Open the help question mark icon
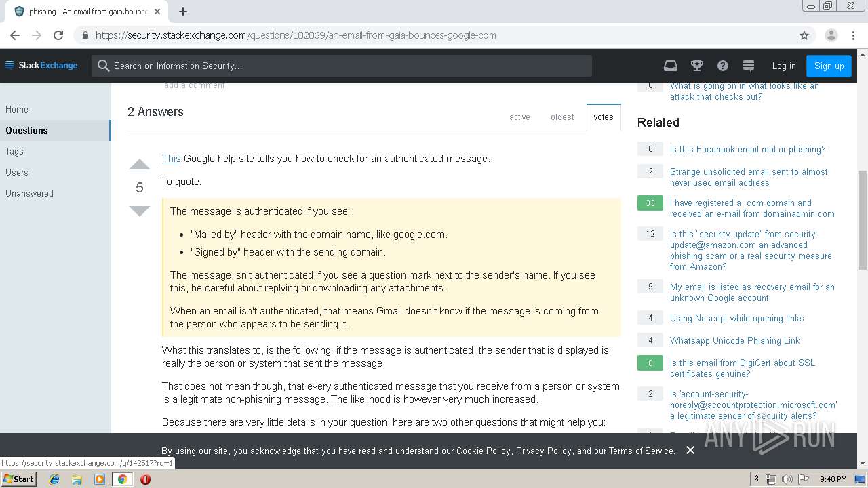The width and height of the screenshot is (868, 488). (x=723, y=66)
